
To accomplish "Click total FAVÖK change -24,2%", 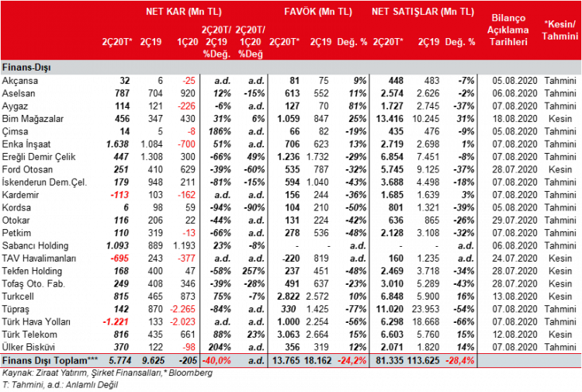I will 352,360.
